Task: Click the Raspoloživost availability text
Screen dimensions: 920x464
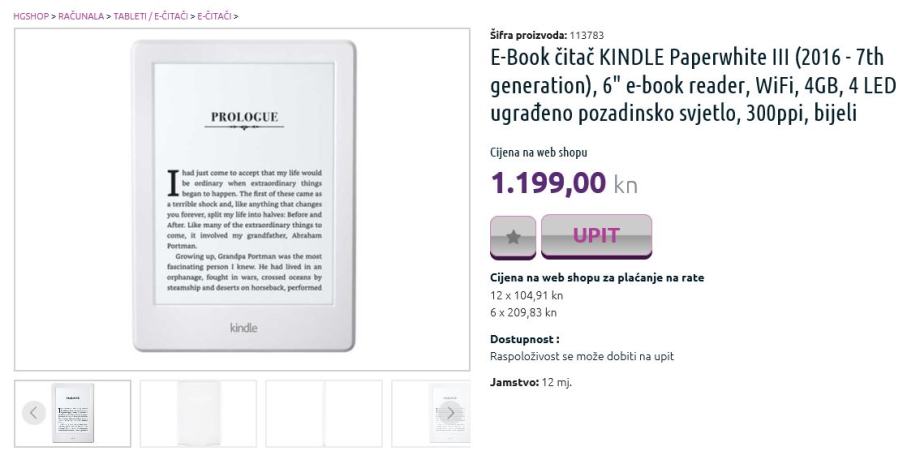Action: tap(582, 356)
